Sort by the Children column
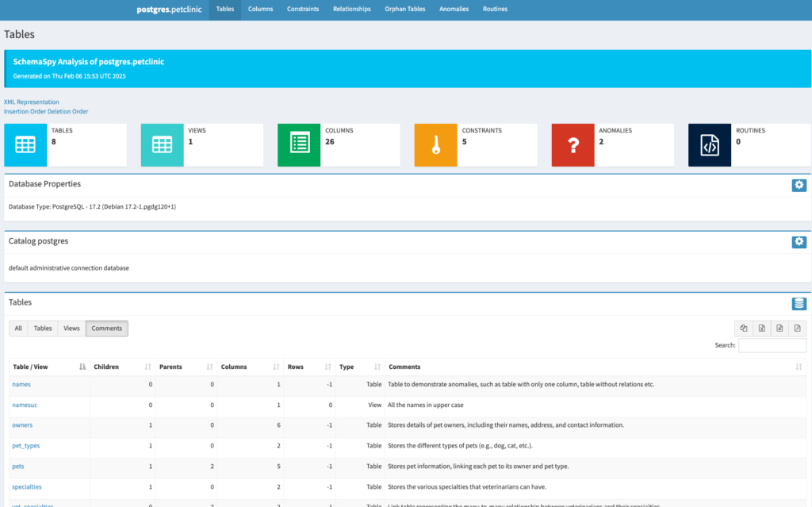The image size is (812, 507). [x=122, y=367]
